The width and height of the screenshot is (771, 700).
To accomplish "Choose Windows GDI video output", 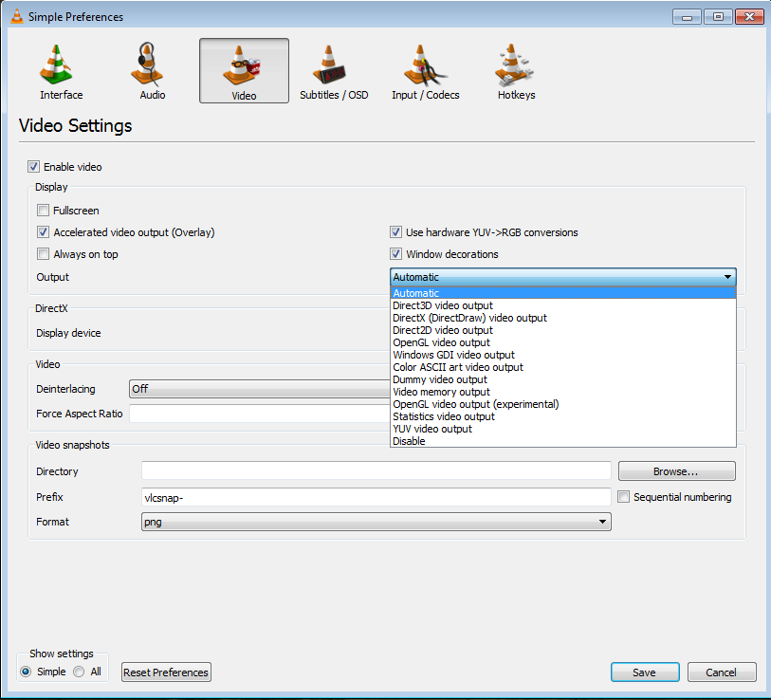I will tap(563, 355).
